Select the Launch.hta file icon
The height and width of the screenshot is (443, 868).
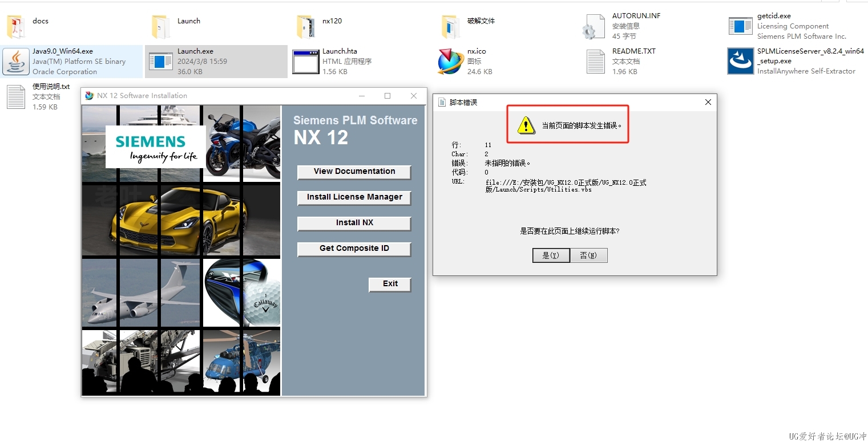click(305, 62)
